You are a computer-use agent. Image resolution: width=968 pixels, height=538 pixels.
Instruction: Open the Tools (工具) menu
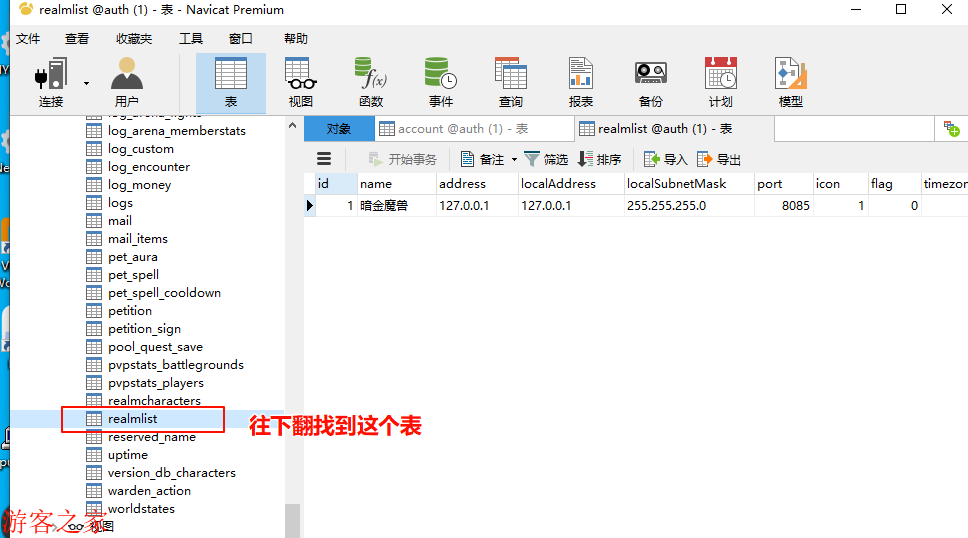[190, 39]
